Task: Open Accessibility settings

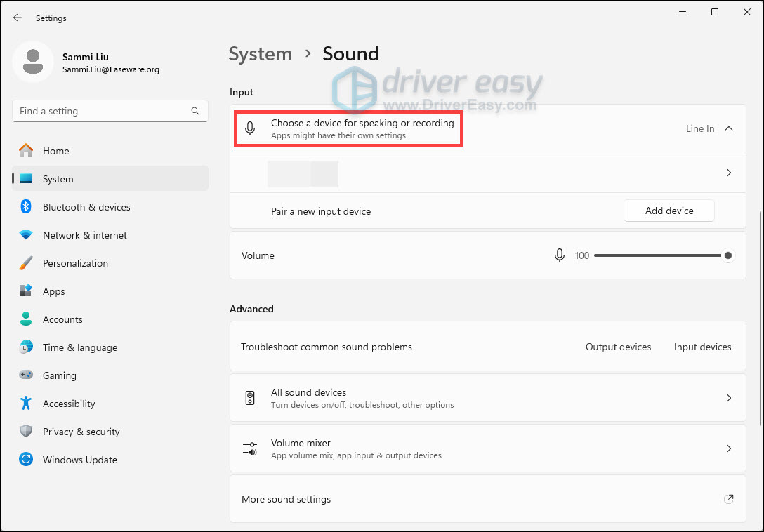Action: (x=110, y=404)
